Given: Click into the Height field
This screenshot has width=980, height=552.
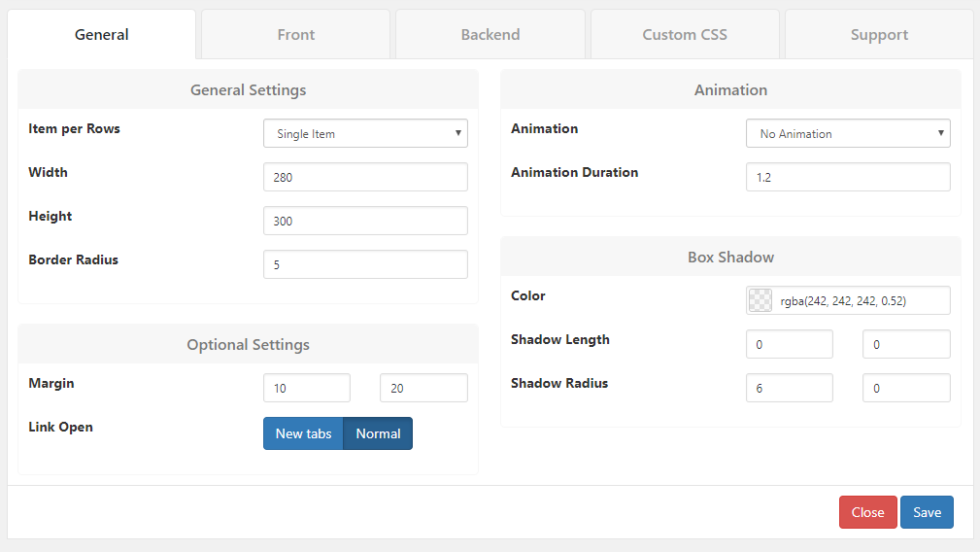Looking at the screenshot, I should [365, 221].
